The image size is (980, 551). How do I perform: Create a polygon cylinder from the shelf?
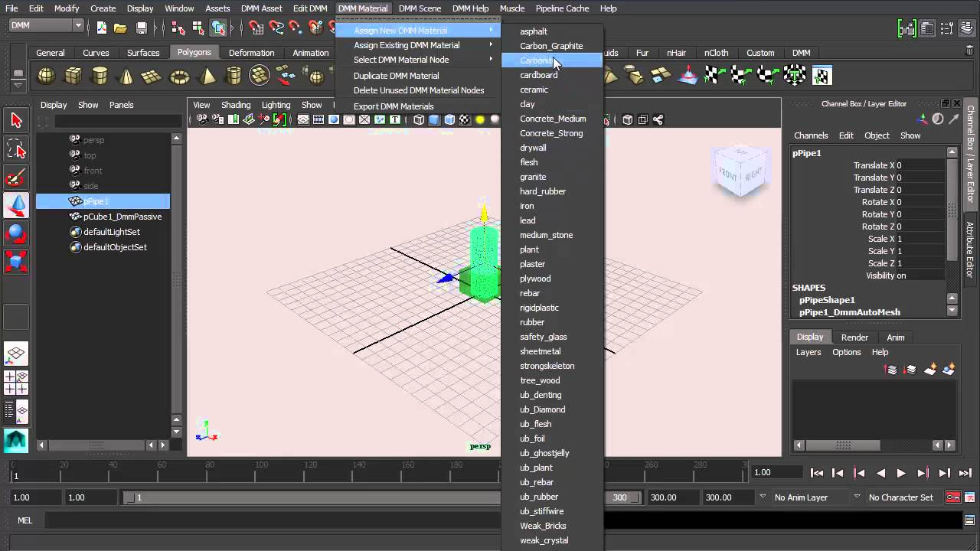[100, 76]
